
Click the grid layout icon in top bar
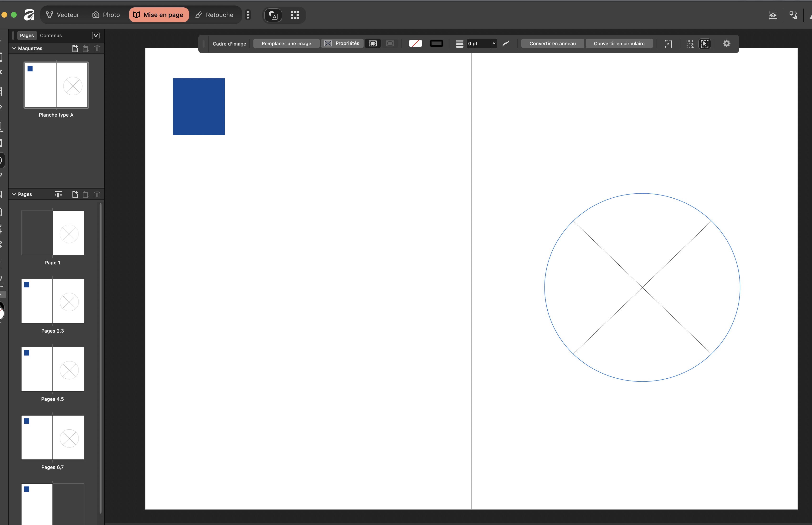[294, 15]
